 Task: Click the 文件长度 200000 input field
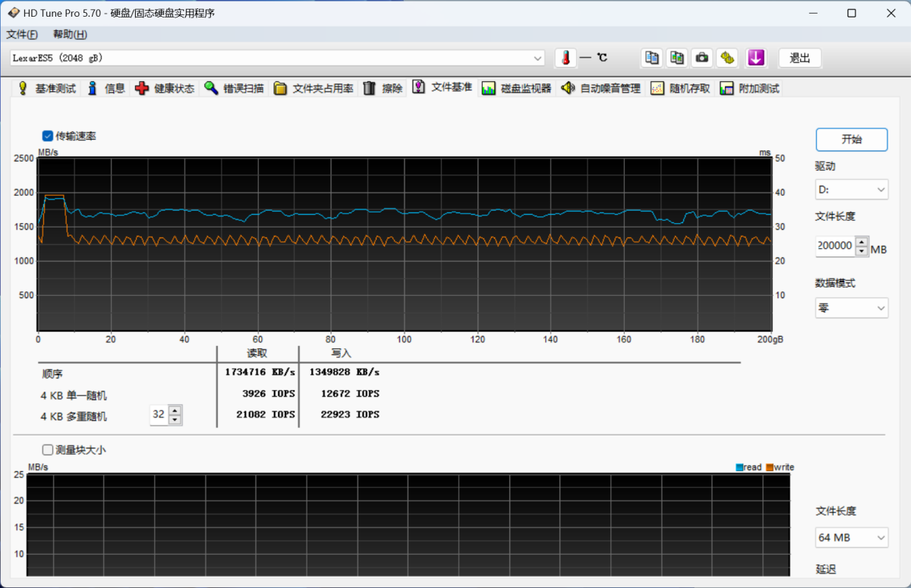pyautogui.click(x=834, y=247)
